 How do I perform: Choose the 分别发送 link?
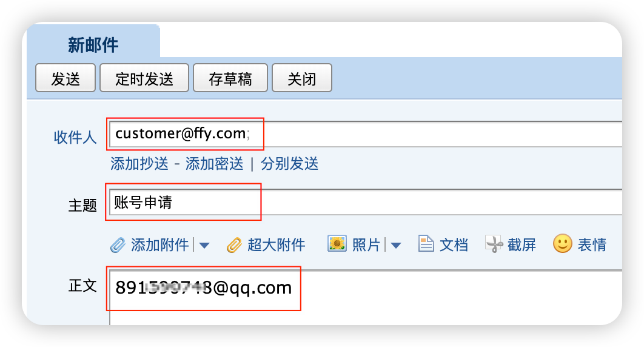289,163
